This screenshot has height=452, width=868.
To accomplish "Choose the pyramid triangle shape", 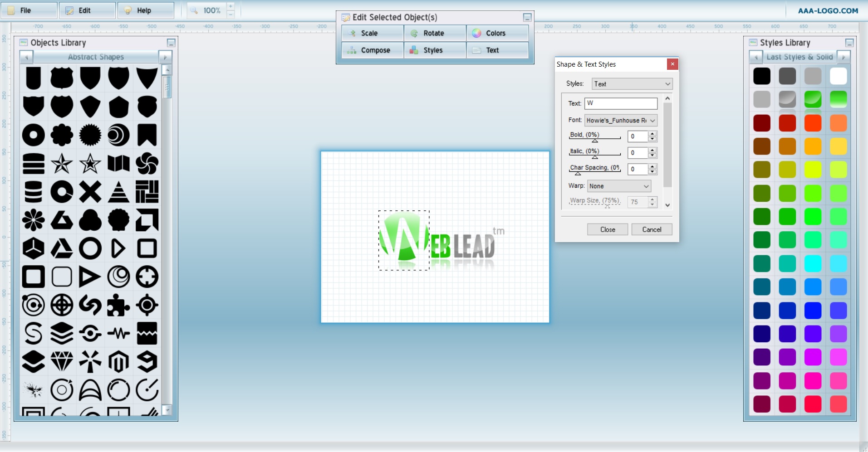I will pos(118,192).
